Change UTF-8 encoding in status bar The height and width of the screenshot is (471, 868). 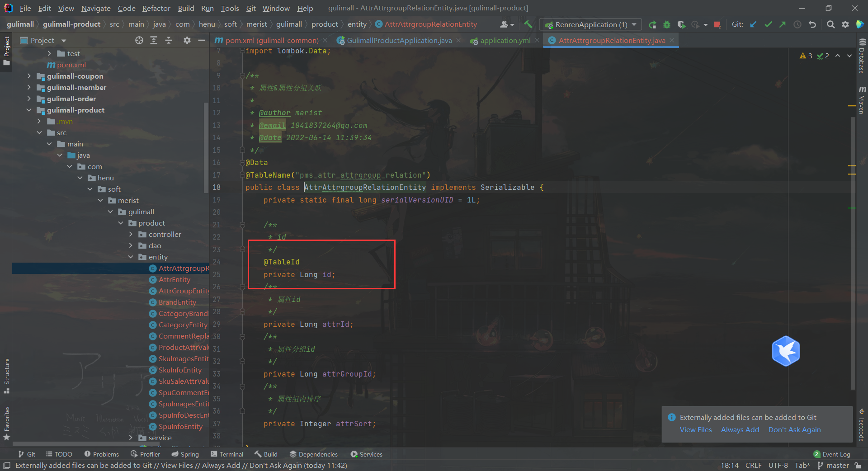point(778,465)
